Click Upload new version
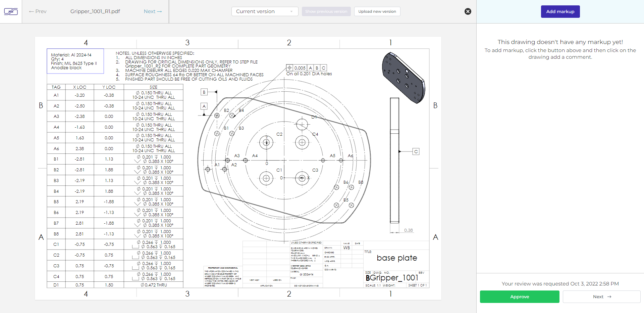644x313 pixels. 377,11
